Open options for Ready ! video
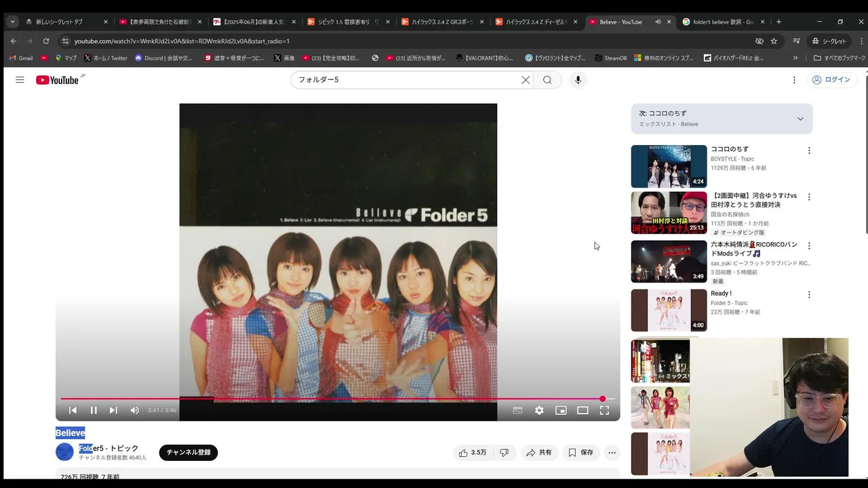This screenshot has height=488, width=868. pyautogui.click(x=808, y=295)
